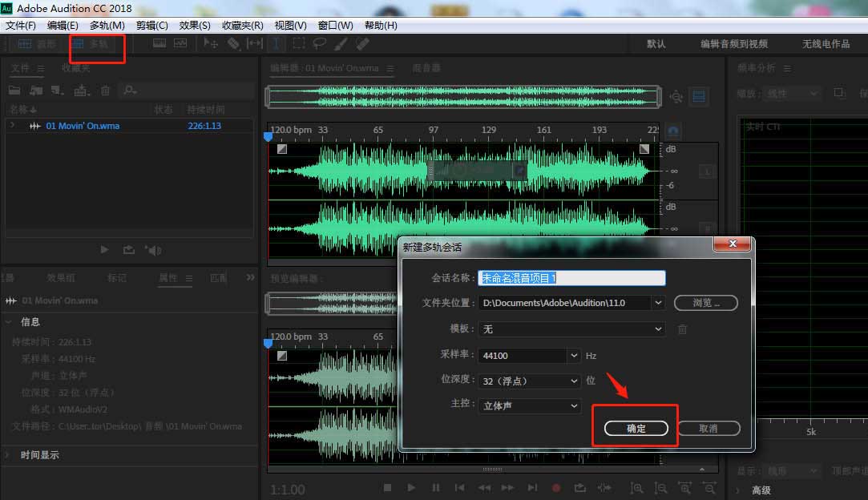Close the 新建多轨会话 dialog

pyautogui.click(x=732, y=244)
